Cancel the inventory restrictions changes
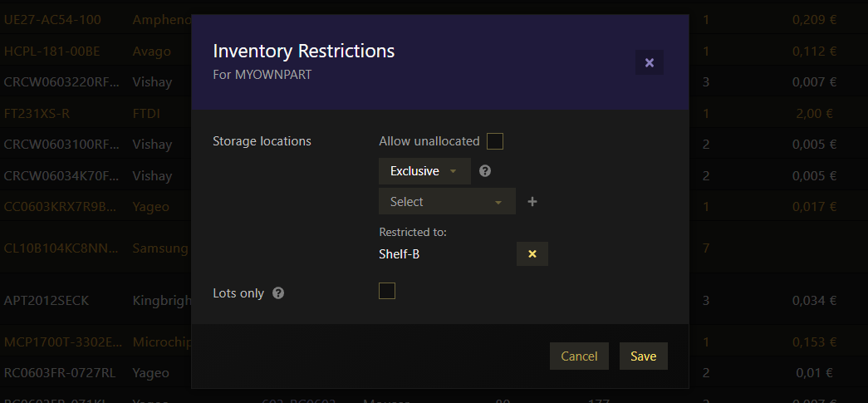Image resolution: width=868 pixels, height=403 pixels. point(579,356)
